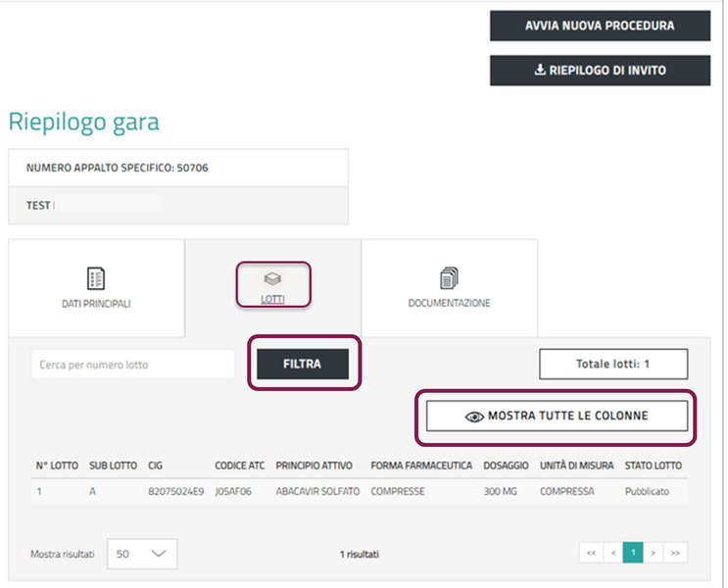Click the Cerca per numero lotto field
Image resolution: width=728 pixels, height=588 pixels.
coord(133,365)
